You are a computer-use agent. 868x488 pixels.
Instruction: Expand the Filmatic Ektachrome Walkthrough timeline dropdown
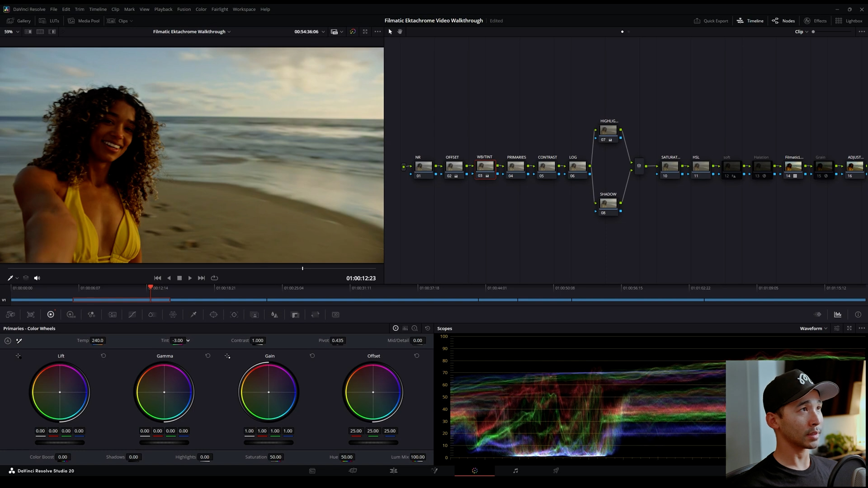pos(192,32)
